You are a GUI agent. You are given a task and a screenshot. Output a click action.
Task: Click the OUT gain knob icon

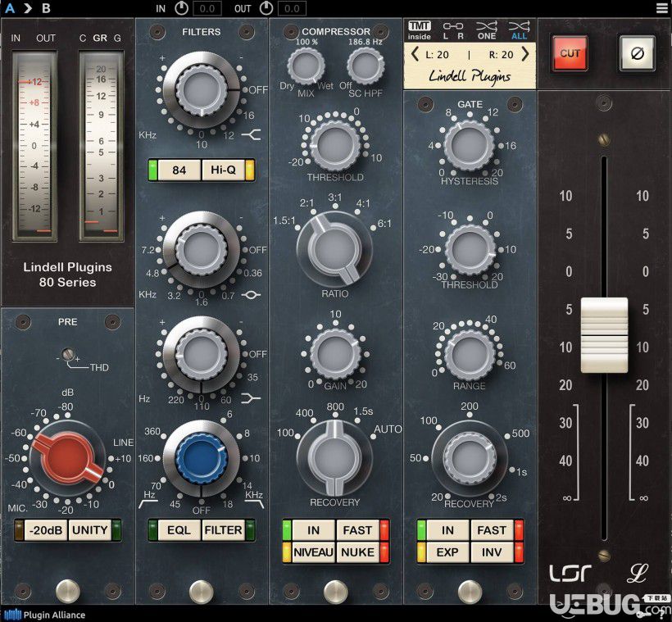click(266, 8)
